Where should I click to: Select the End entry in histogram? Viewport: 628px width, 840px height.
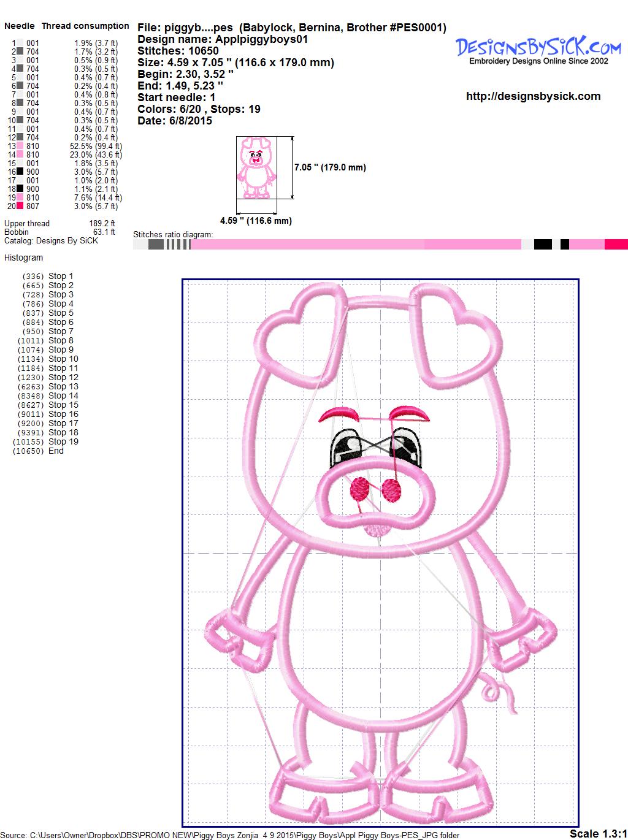[56, 451]
